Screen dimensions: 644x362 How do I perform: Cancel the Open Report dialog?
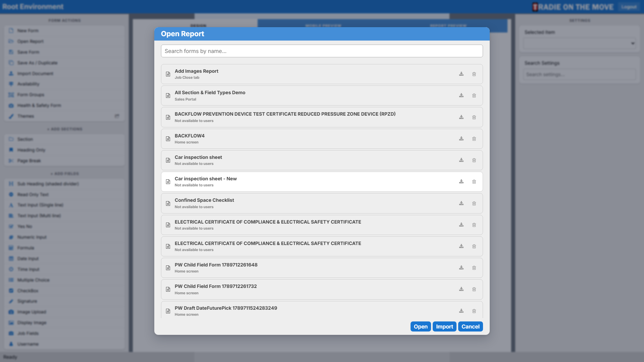click(470, 326)
